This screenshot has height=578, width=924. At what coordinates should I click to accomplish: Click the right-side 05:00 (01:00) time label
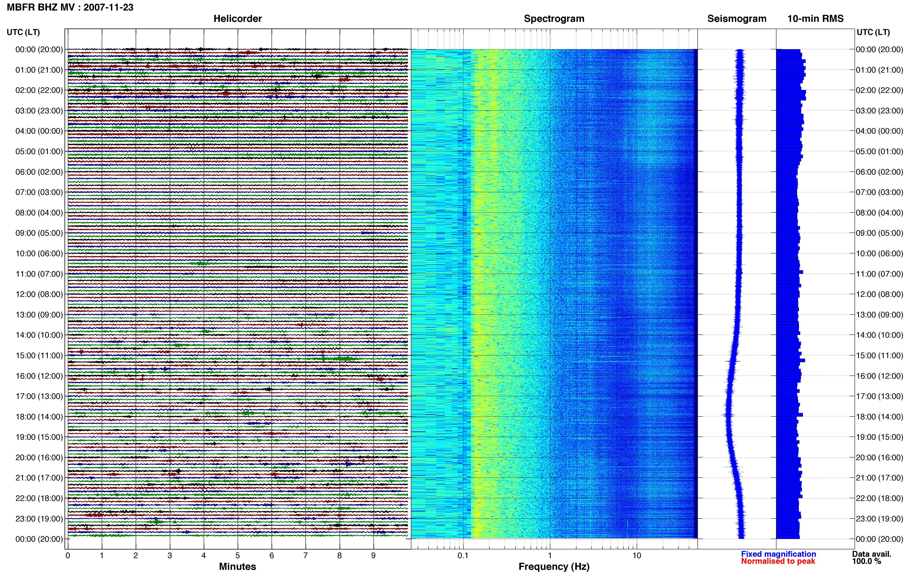click(x=880, y=151)
